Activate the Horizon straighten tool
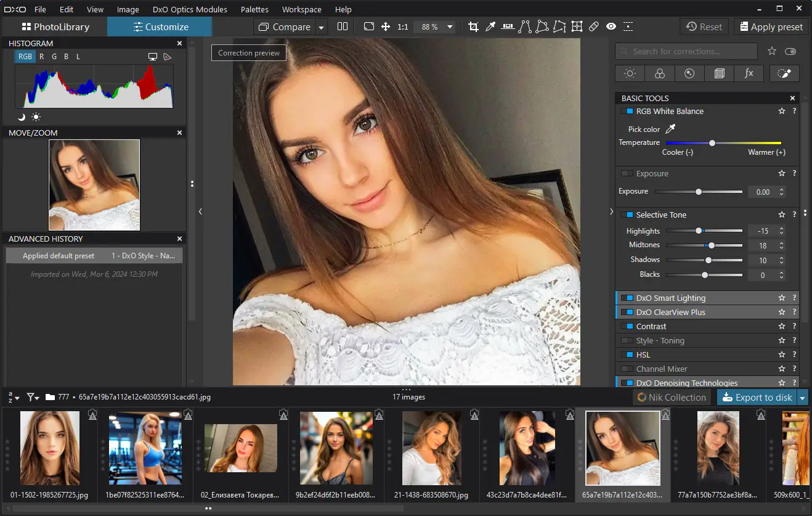 pyautogui.click(x=508, y=27)
